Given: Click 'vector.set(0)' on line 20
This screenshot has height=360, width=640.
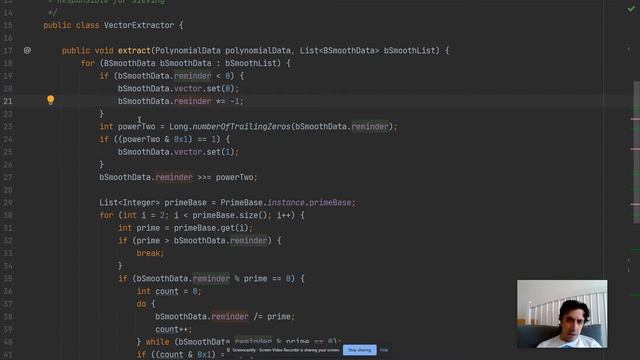Looking at the screenshot, I should tap(204, 89).
